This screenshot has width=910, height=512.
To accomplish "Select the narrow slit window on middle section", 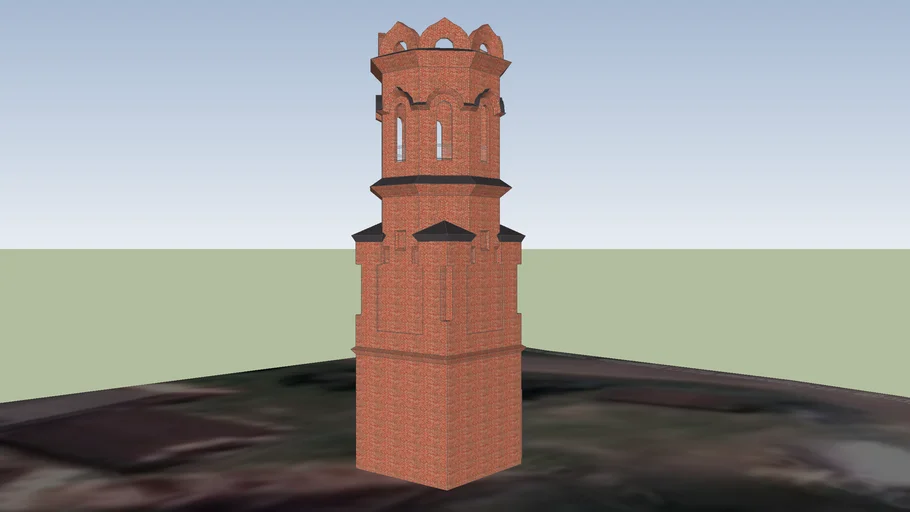I will pyautogui.click(x=446, y=292).
